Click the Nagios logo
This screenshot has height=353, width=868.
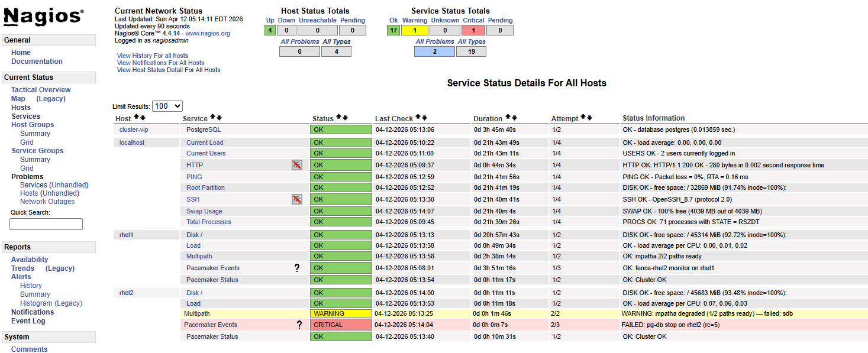pos(44,17)
